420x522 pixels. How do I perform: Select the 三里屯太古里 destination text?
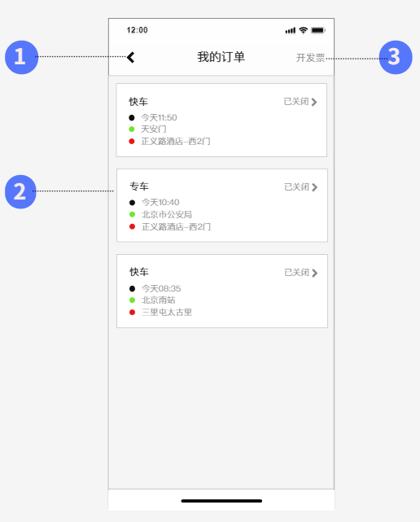(x=167, y=312)
